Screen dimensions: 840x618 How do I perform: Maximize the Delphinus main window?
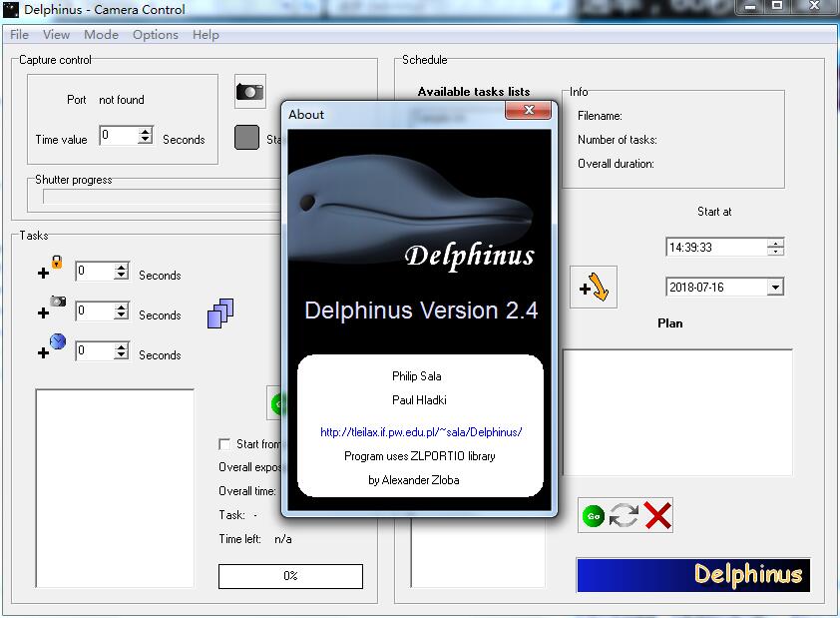[x=777, y=6]
